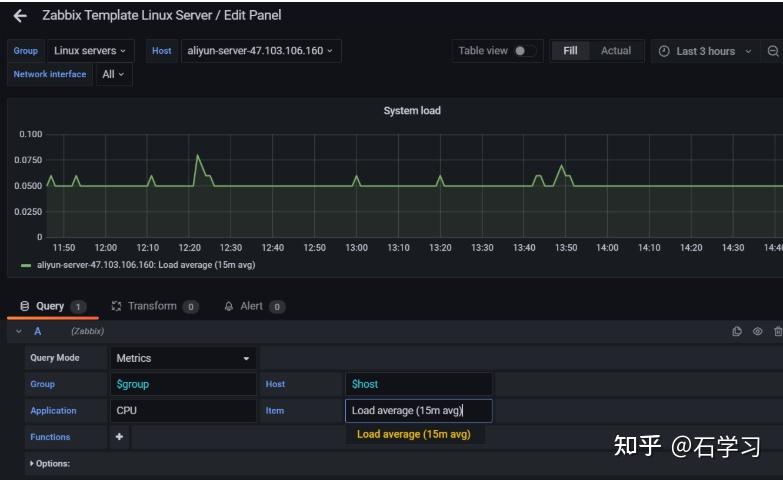
Task: Collapse query A with the chevron
Action: [18, 331]
